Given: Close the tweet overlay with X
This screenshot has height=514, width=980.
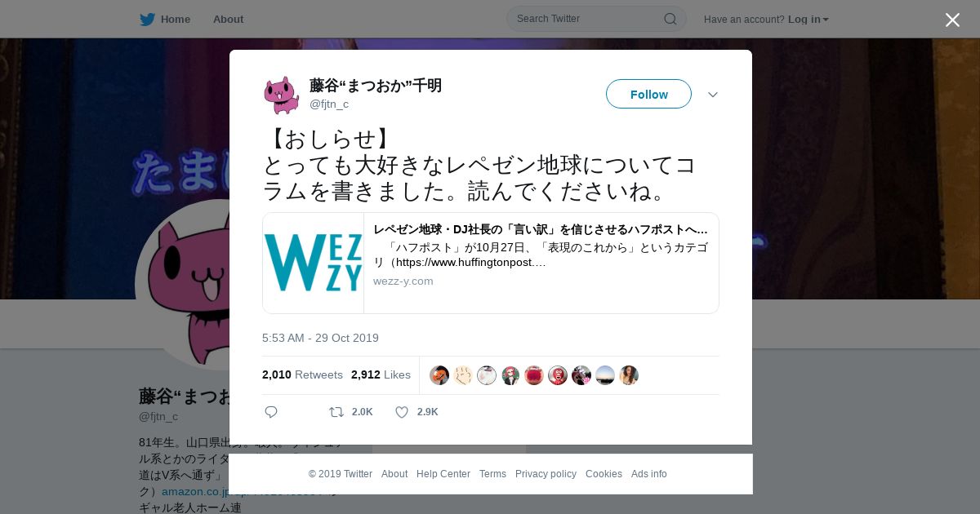Looking at the screenshot, I should point(952,20).
